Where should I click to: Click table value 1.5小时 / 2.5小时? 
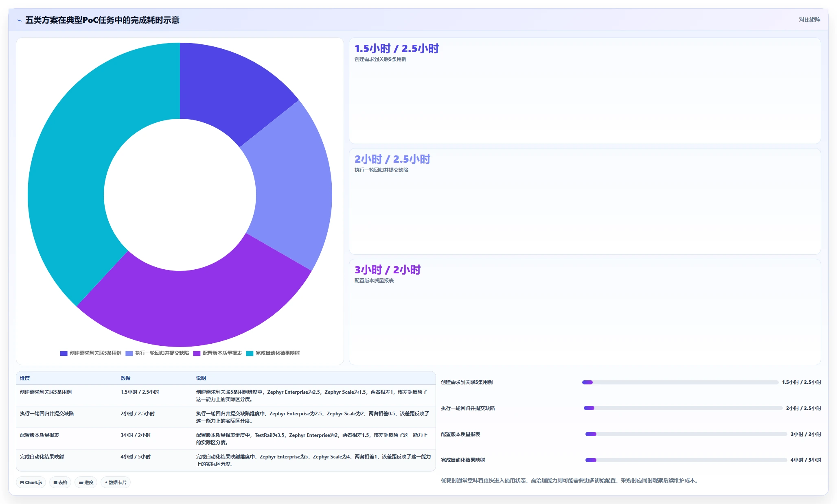[x=140, y=392]
